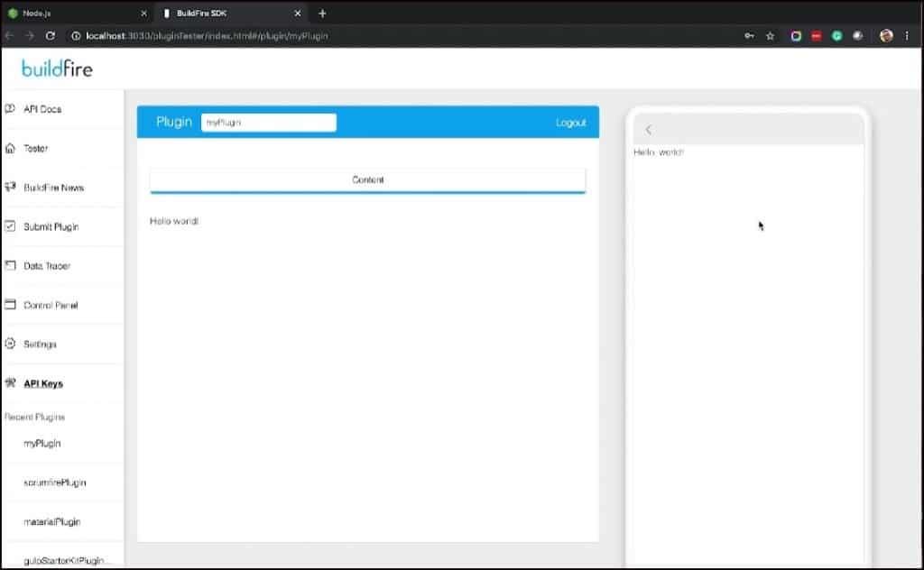The width and height of the screenshot is (924, 570).
Task: Select the Content tab
Action: click(x=367, y=180)
